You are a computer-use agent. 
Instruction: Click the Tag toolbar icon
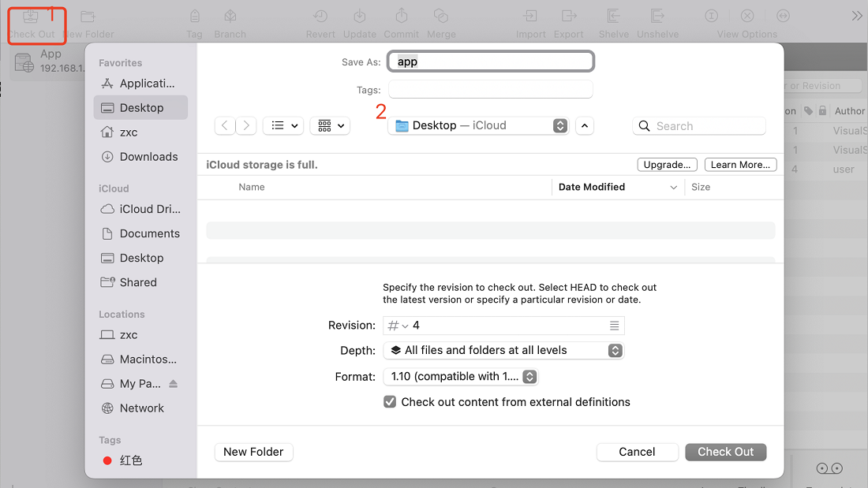tap(194, 16)
